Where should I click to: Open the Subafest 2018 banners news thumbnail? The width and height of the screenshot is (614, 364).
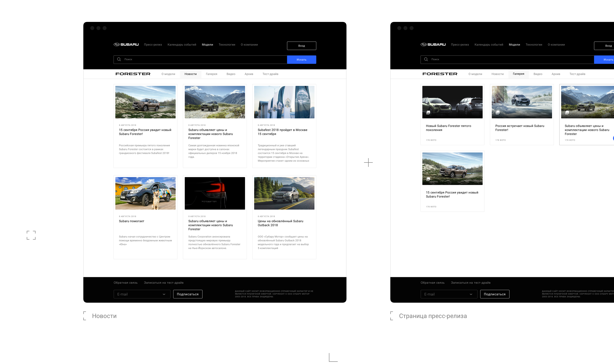pos(284,102)
